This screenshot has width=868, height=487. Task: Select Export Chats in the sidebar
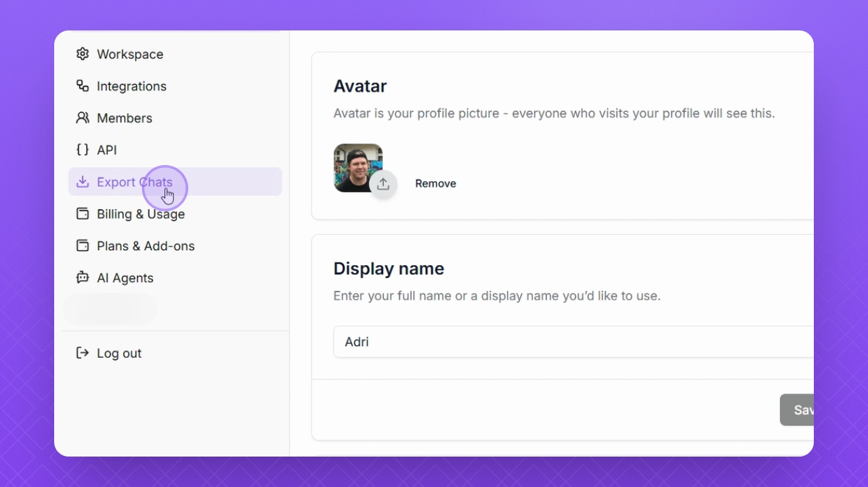click(x=175, y=181)
